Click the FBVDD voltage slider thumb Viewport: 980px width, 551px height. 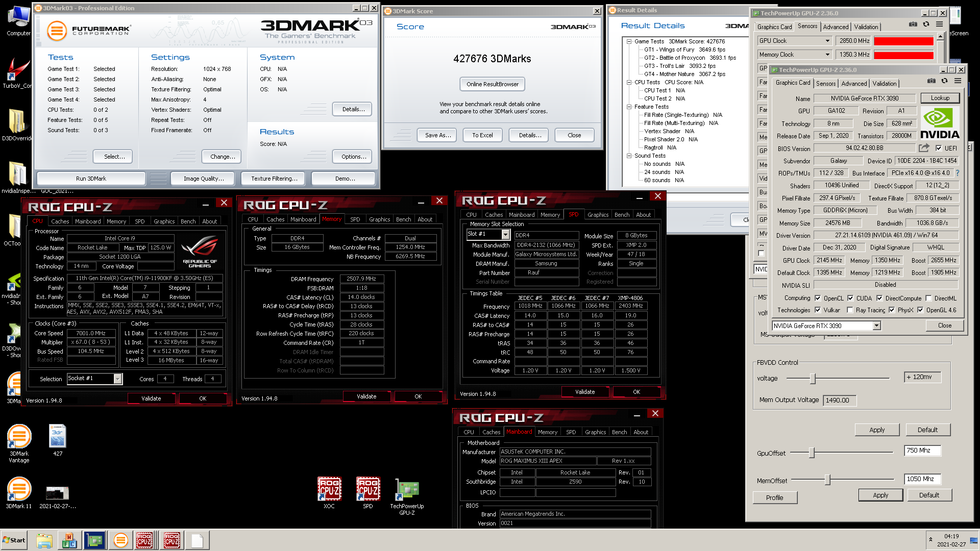pos(813,378)
